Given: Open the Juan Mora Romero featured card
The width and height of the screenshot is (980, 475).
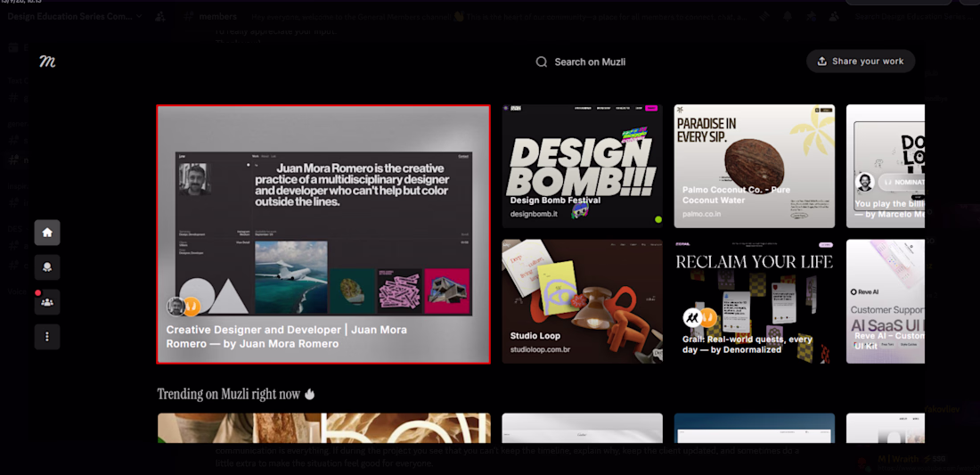Looking at the screenshot, I should (x=323, y=233).
